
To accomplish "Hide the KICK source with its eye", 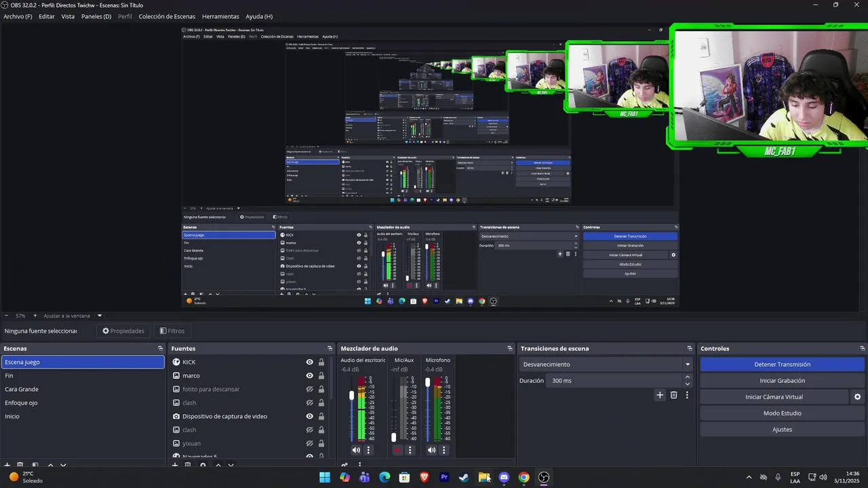I will click(x=309, y=362).
